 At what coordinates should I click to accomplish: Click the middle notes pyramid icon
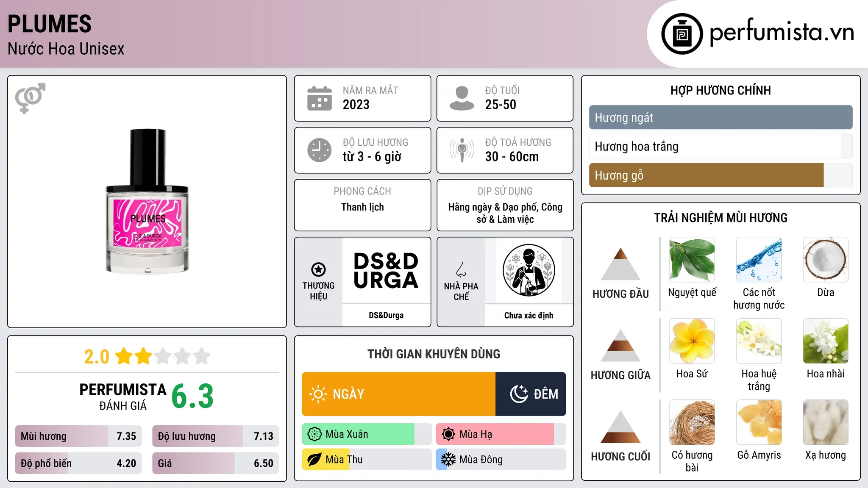(620, 345)
